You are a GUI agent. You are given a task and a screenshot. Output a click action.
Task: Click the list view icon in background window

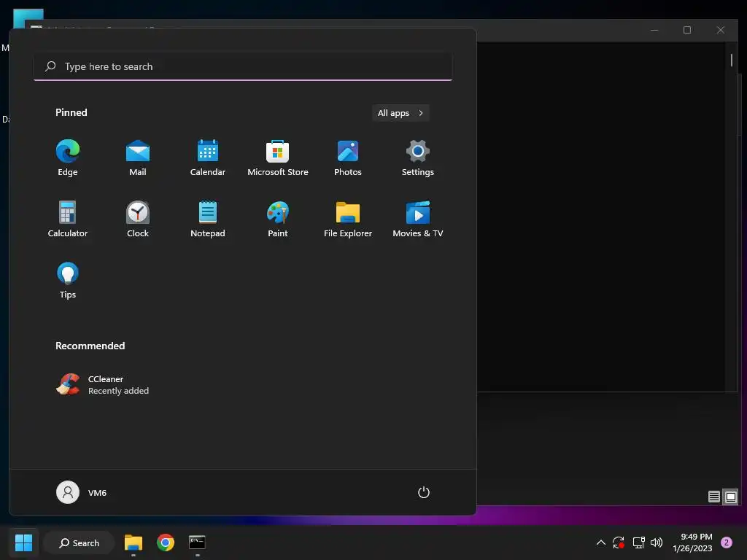tap(713, 497)
